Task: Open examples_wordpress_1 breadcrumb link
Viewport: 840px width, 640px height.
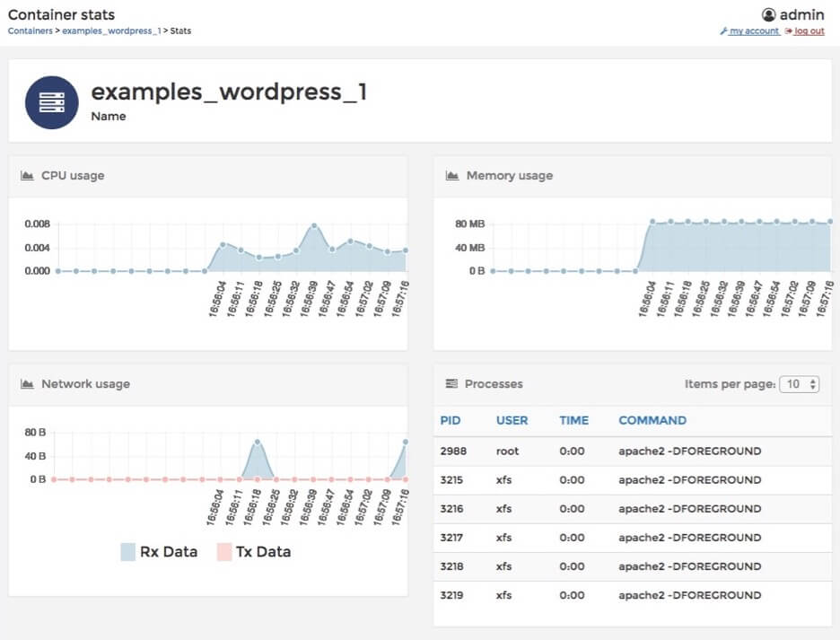Action: (111, 31)
